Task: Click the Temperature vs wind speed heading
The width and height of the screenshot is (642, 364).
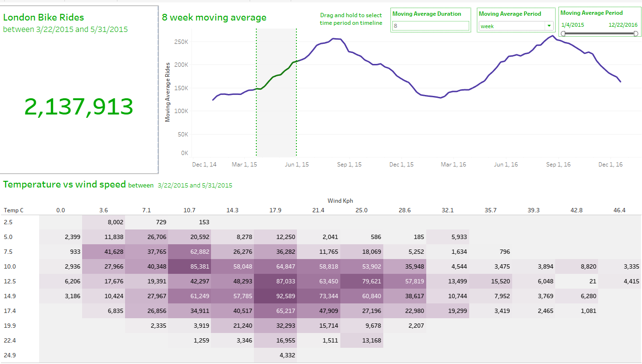Action: point(64,185)
